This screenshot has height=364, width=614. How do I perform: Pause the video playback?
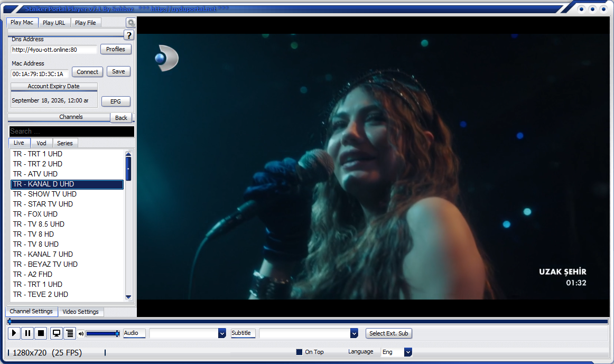[27, 333]
